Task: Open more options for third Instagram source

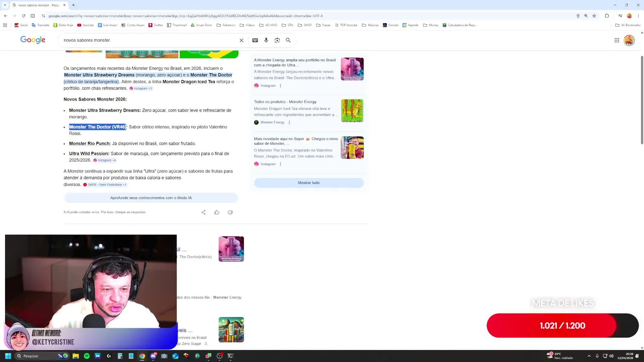Action: tap(280, 164)
